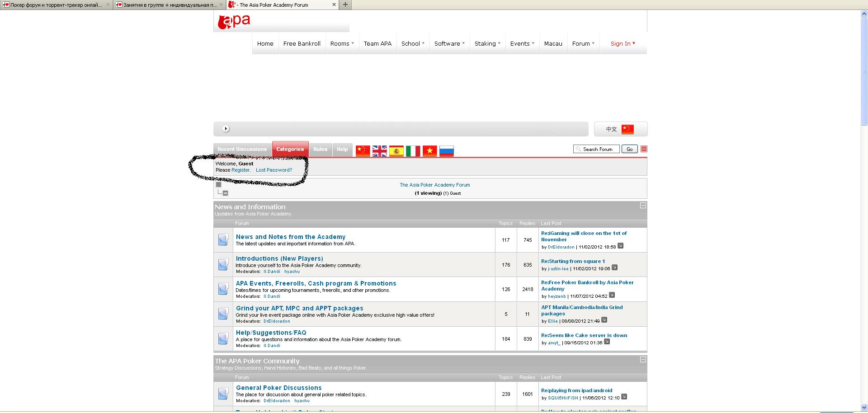The image size is (868, 413).
Task: View DrEldoradon profile under iGaming last post
Action: coord(561,247)
